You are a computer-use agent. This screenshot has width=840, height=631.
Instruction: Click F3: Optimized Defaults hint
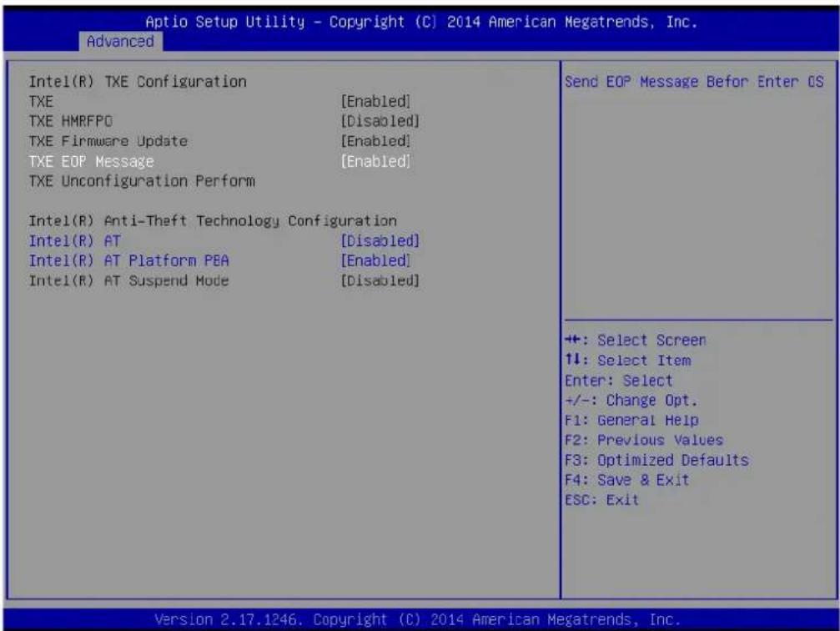coord(656,461)
